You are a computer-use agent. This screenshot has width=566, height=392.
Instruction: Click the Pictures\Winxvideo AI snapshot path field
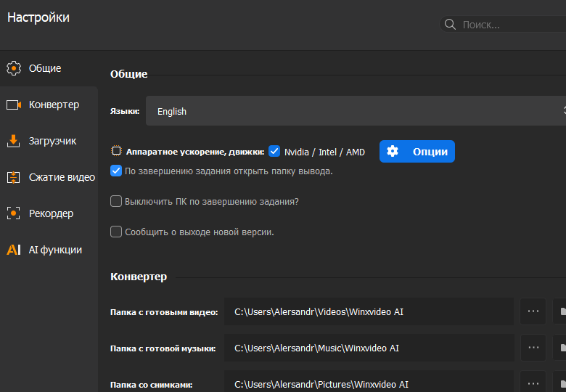(x=369, y=383)
